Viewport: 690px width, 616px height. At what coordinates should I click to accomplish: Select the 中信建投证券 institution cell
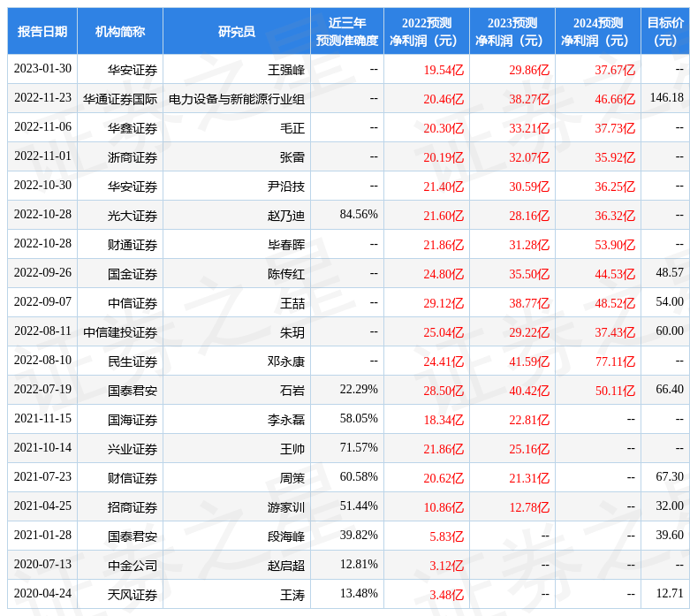click(x=120, y=332)
